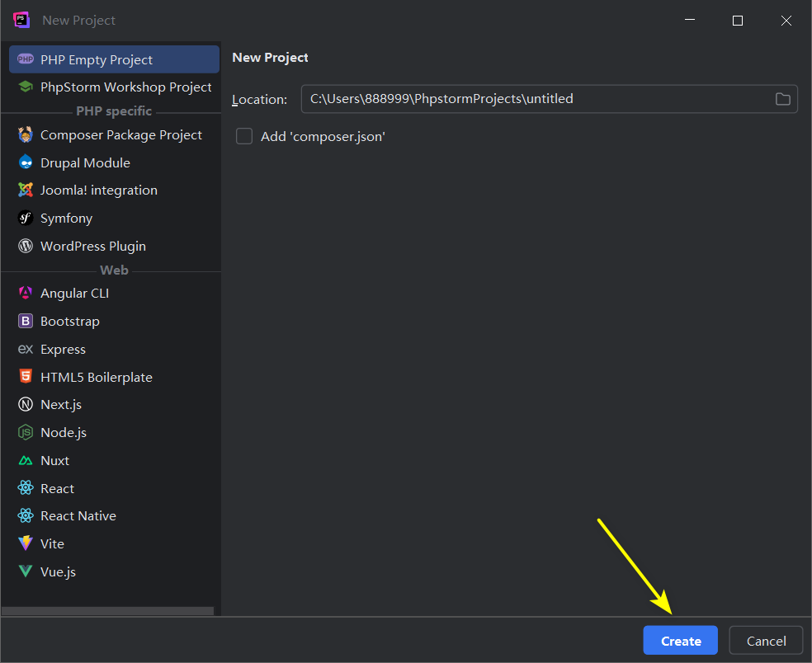Click the Node.js hexagon icon
812x663 pixels.
point(26,432)
